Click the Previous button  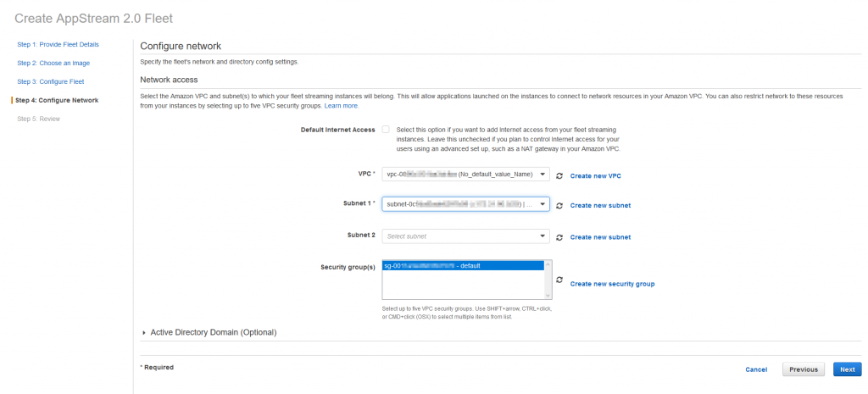click(804, 369)
